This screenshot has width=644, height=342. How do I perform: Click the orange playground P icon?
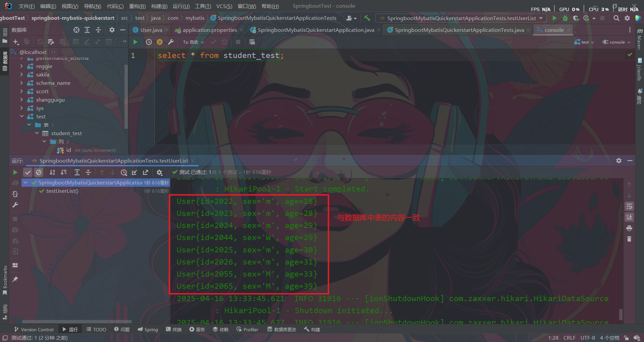pyautogui.click(x=160, y=42)
